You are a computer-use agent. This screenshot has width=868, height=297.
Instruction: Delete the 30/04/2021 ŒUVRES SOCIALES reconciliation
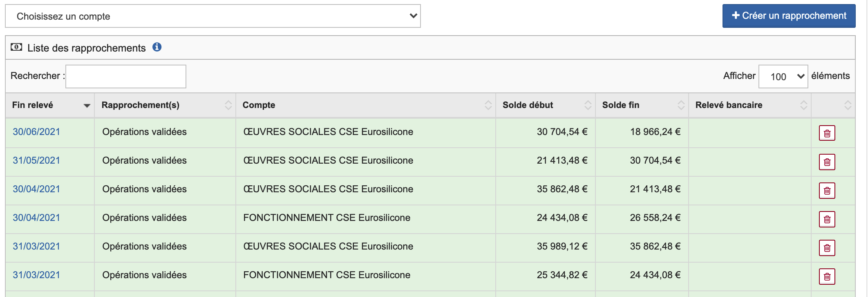827,191
